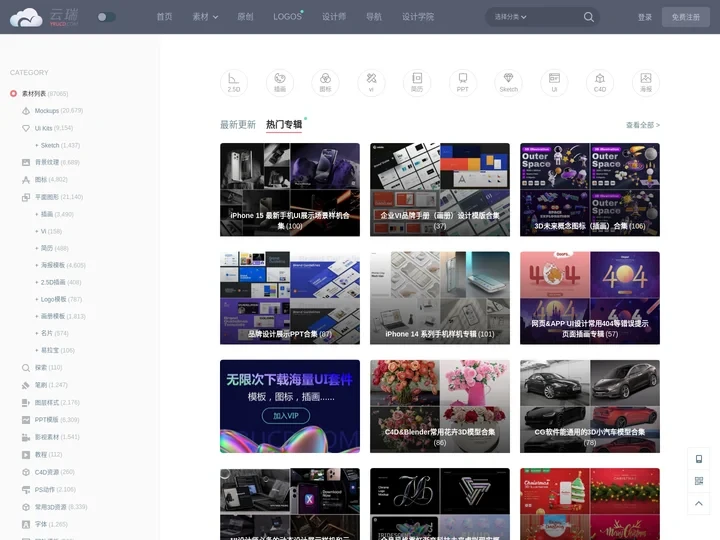Open the iPhone 15 mockup album thumbnail
Viewport: 720px width, 540px height.
pos(290,190)
